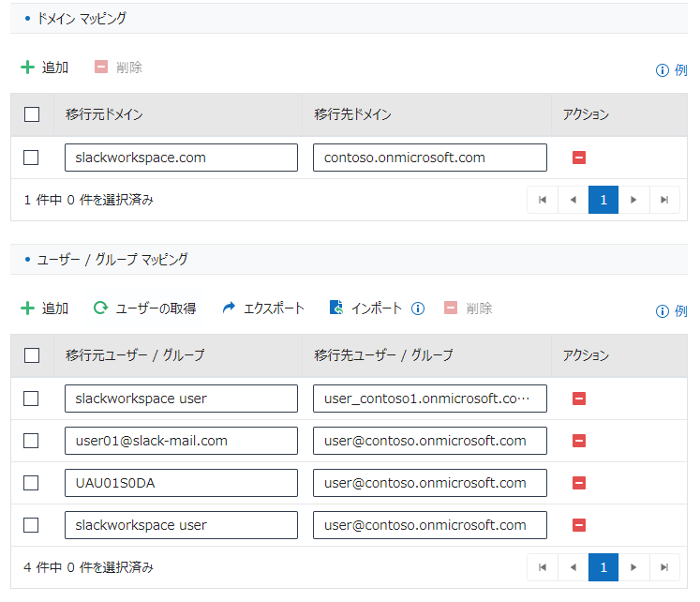Check the user01@slack-mail.com row checkbox
Screen dimensions: 700x602
point(31,441)
